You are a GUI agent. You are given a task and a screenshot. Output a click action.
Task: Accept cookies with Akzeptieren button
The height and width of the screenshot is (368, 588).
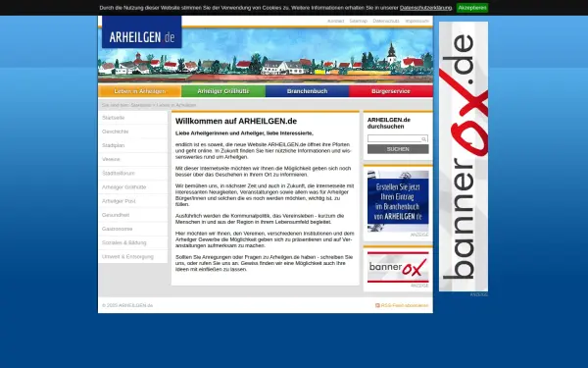pyautogui.click(x=472, y=8)
